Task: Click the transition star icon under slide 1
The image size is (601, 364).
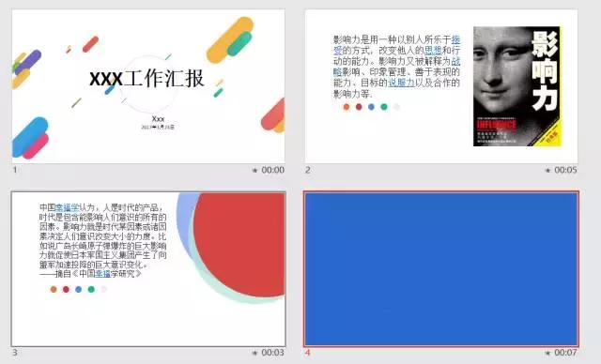Action: tap(254, 171)
